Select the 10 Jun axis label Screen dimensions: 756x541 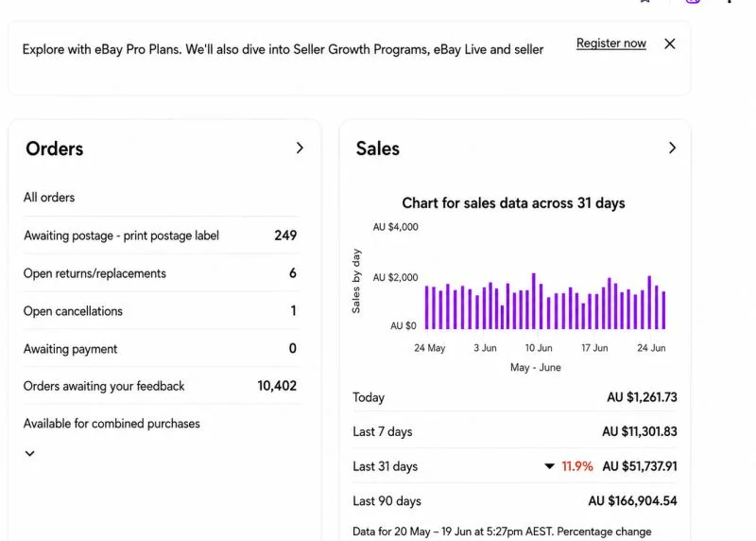pyautogui.click(x=539, y=348)
